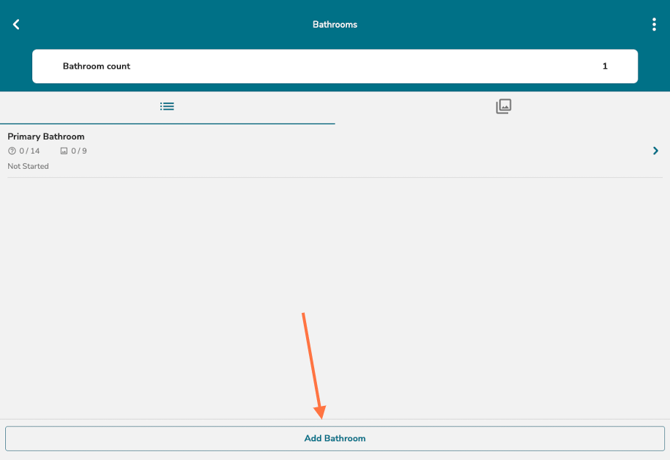This screenshot has height=460, width=670.
Task: Click the Not Started status text
Action: [28, 166]
